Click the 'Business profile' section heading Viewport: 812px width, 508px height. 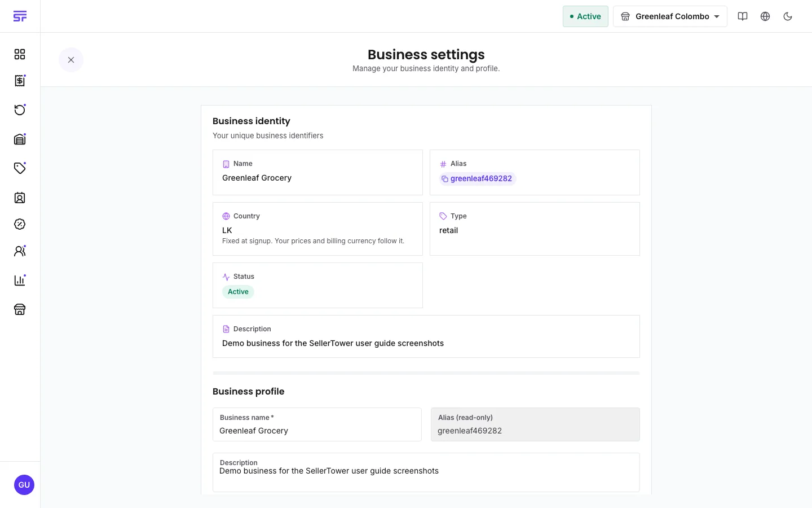pyautogui.click(x=249, y=391)
